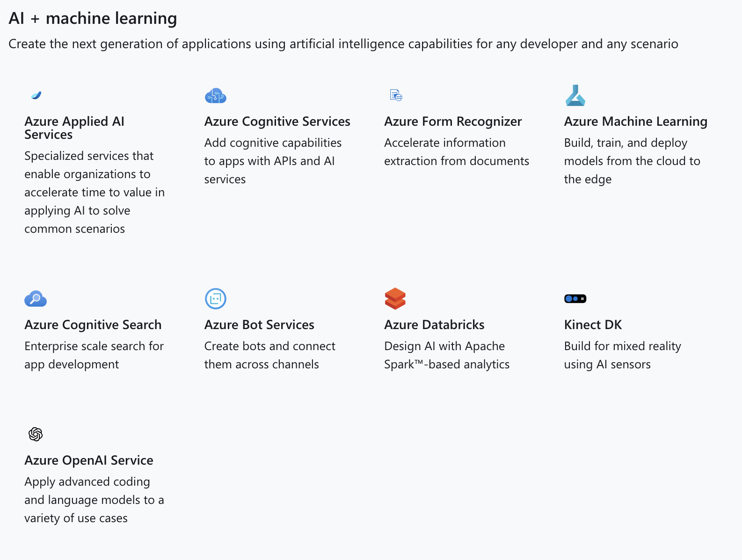This screenshot has width=742, height=560.
Task: Open the Azure Bot Services link
Action: click(259, 325)
